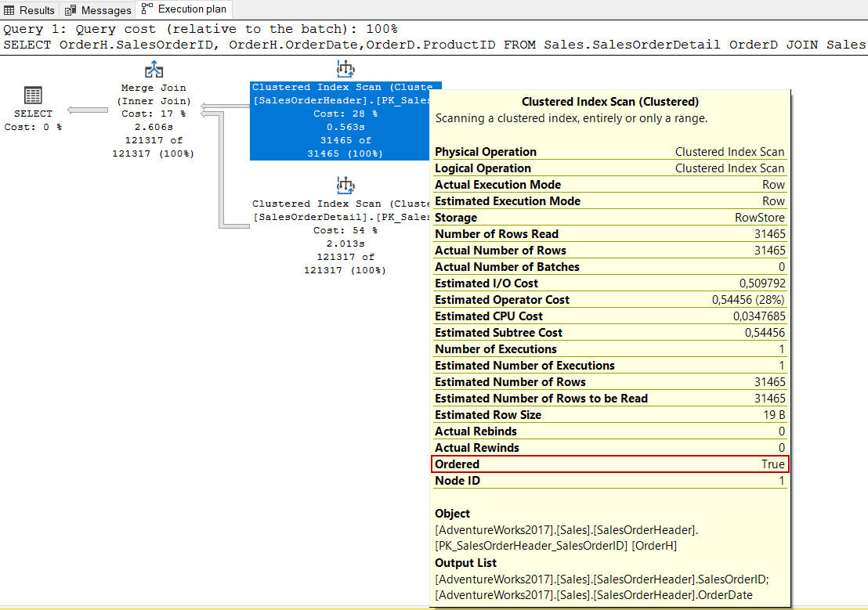Click the Actual Execution Mode row
This screenshot has height=610, width=868.
pyautogui.click(x=609, y=185)
